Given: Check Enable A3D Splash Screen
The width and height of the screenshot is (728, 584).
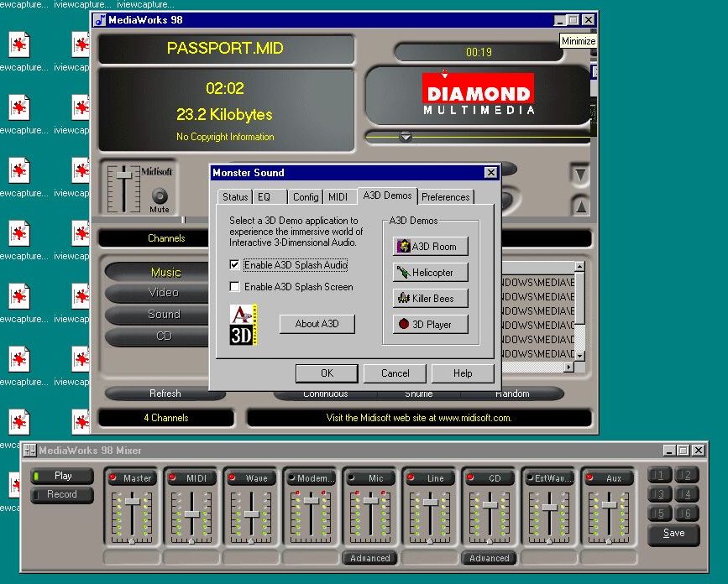Looking at the screenshot, I should pyautogui.click(x=234, y=287).
